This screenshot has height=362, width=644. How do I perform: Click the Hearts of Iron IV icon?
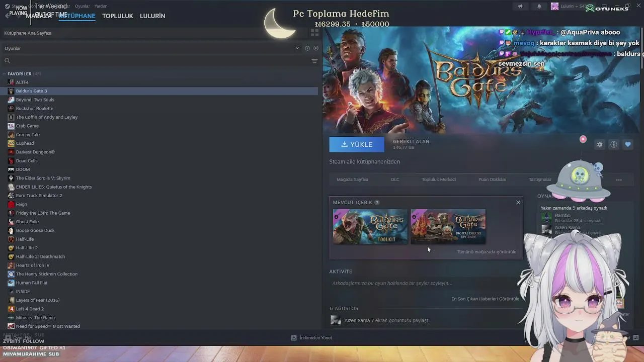(x=11, y=265)
